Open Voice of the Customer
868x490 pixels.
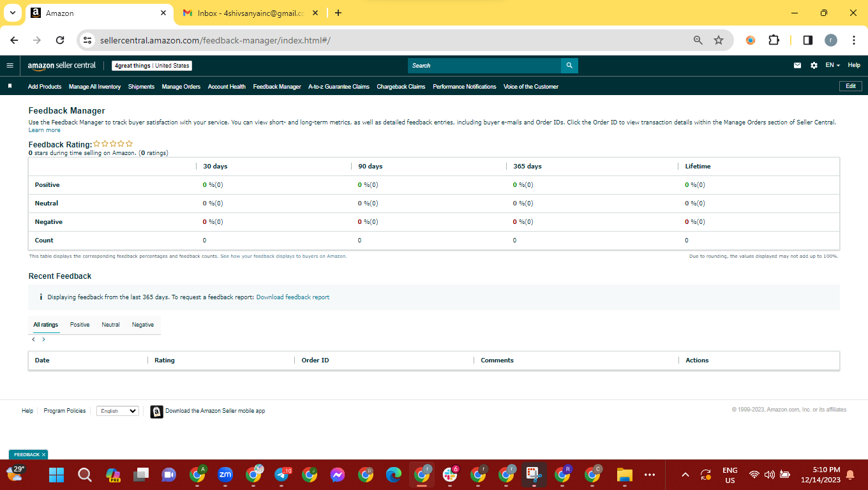pyautogui.click(x=531, y=86)
